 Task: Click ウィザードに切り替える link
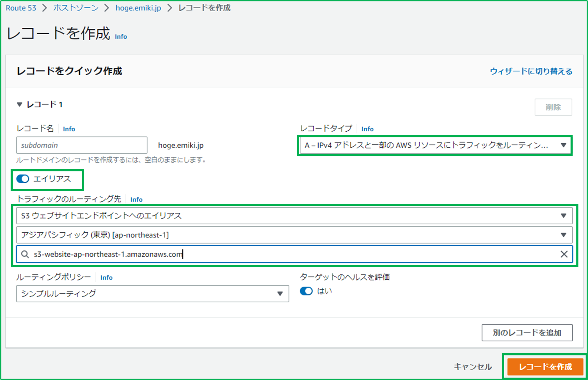[531, 71]
